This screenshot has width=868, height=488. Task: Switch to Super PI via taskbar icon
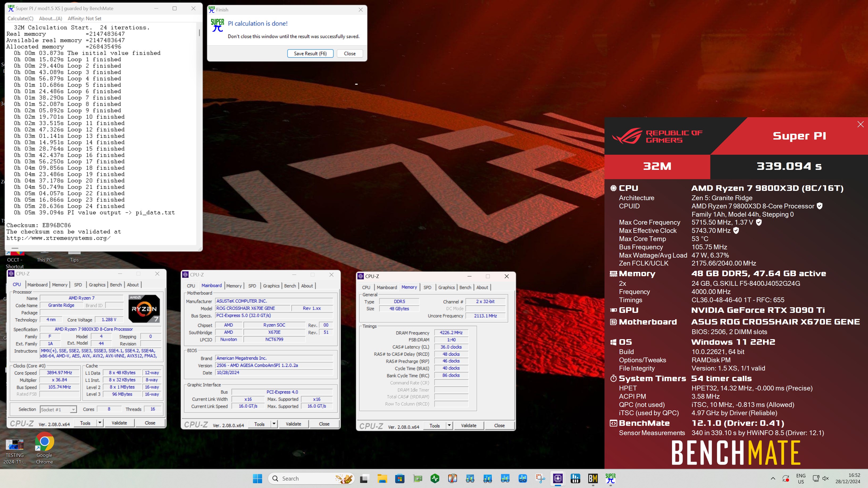610,478
